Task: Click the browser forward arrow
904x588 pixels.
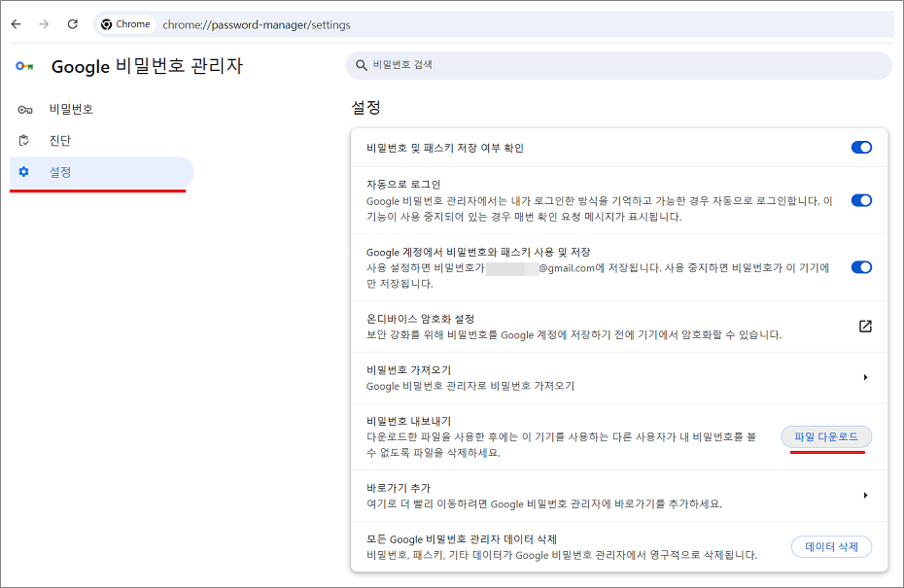Action: [44, 24]
